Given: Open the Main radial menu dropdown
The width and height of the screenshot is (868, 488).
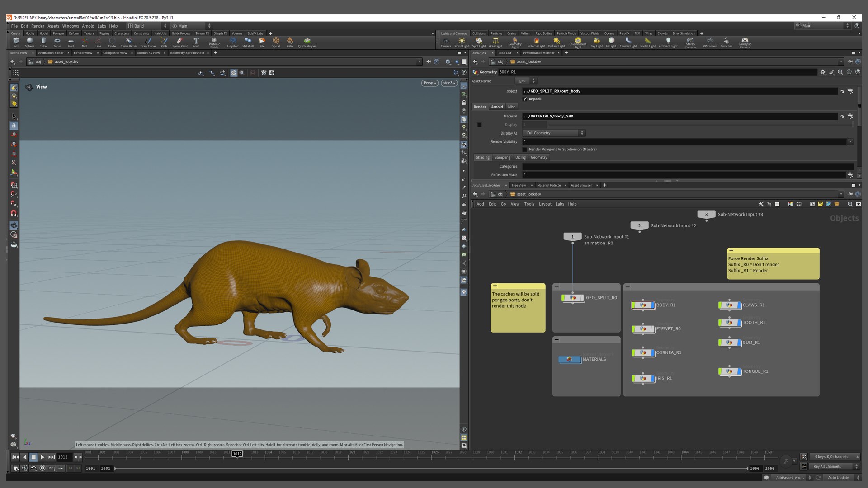Looking at the screenshot, I should point(191,26).
